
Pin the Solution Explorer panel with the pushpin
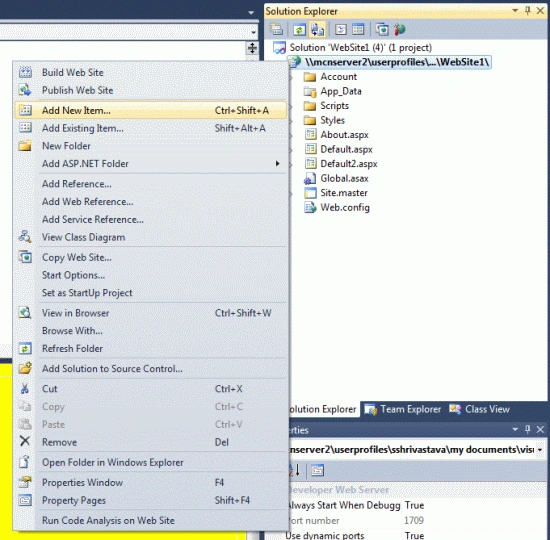click(527, 11)
